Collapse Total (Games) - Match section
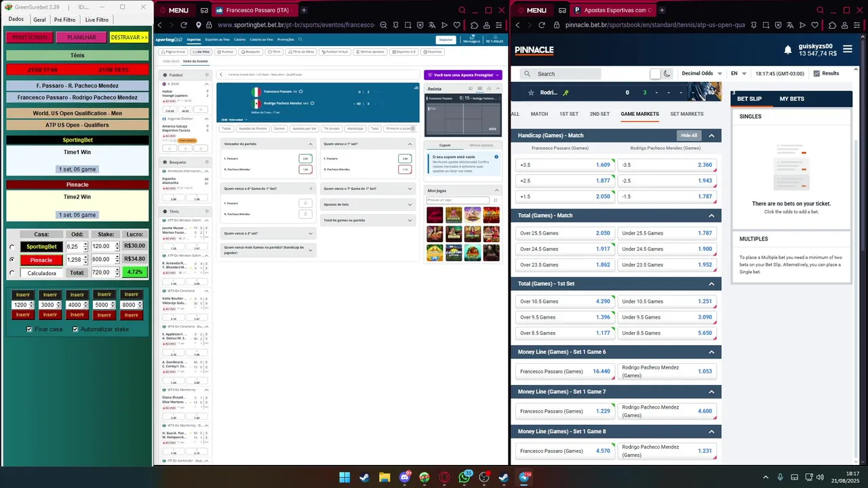868x488 pixels. (x=711, y=216)
